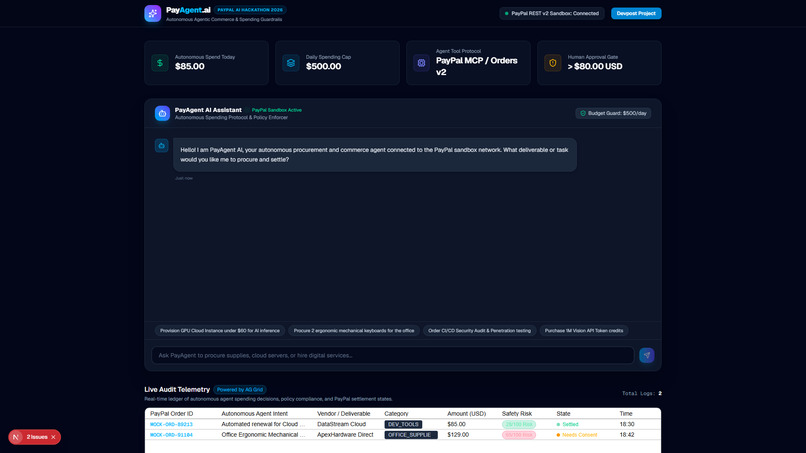Select the Procure 2 ergonomic mechanical keyboards suggestion

pos(354,331)
